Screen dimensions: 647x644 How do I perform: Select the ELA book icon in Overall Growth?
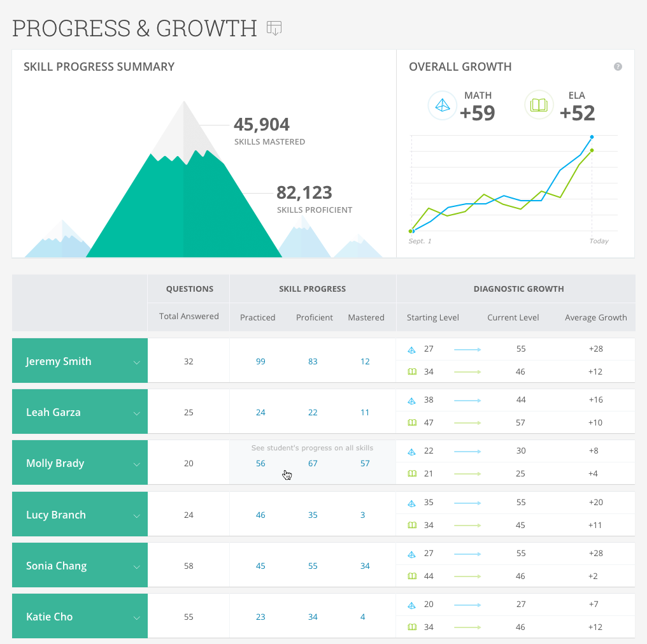[539, 104]
